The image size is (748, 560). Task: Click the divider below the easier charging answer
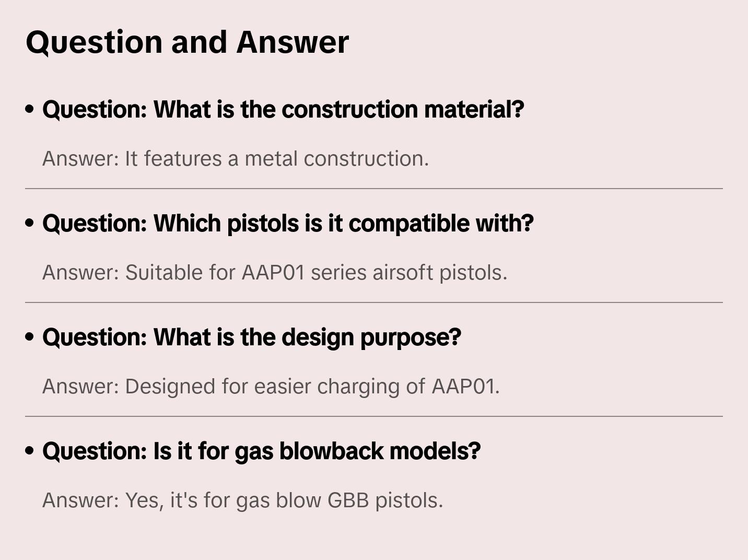click(374, 416)
